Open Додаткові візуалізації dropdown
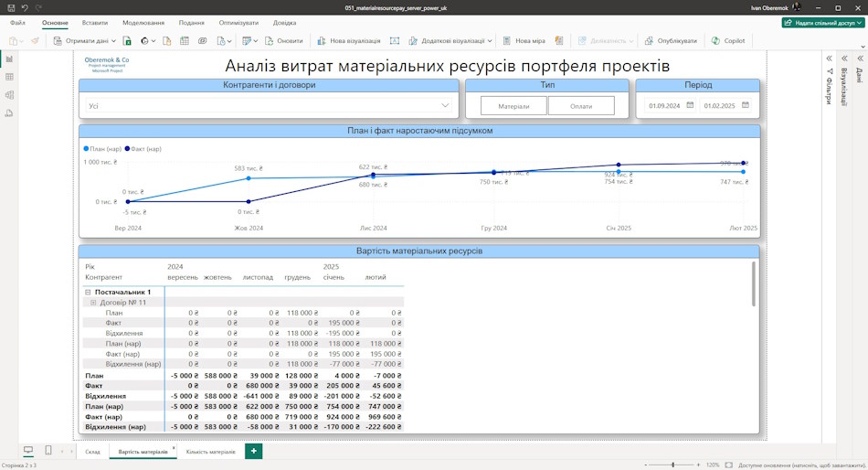This screenshot has width=868, height=470. (x=490, y=41)
